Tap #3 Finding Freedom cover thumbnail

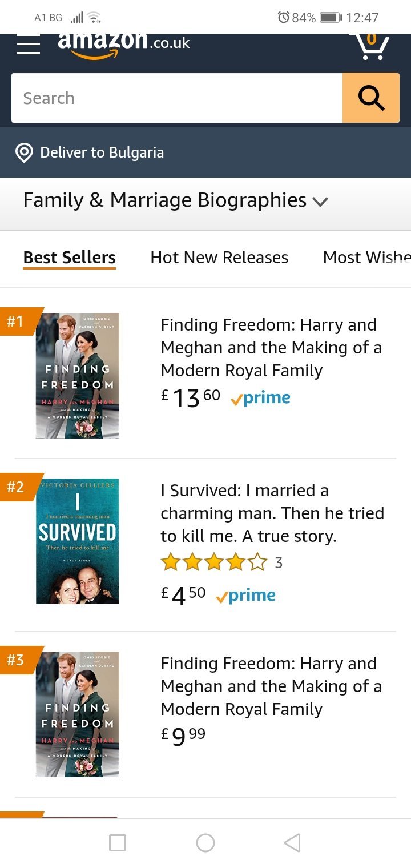pyautogui.click(x=77, y=714)
